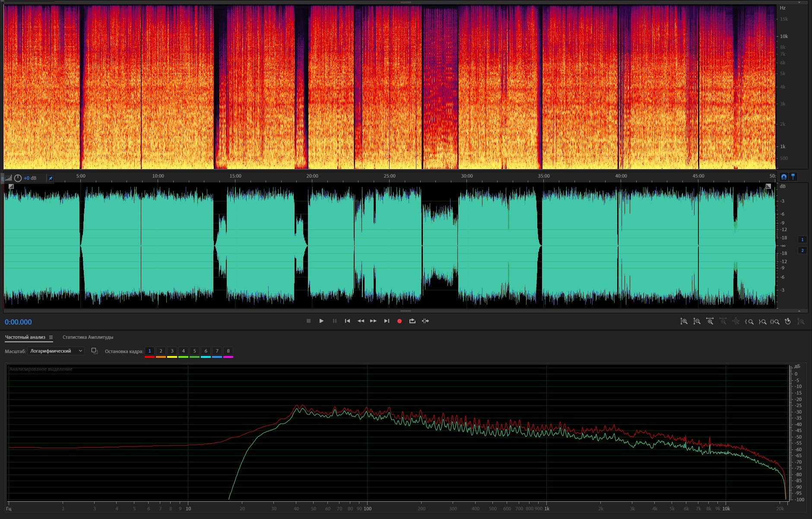Screen dimensions: 812x519
Task: Click the +0 dB volume knob
Action: click(x=18, y=178)
